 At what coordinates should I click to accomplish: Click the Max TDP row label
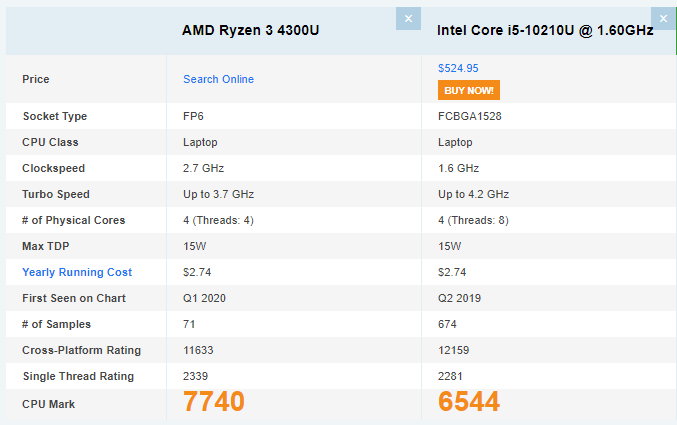(46, 246)
